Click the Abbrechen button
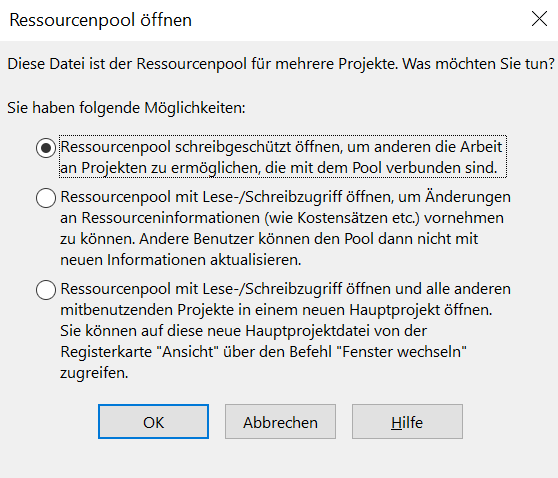This screenshot has width=558, height=478. 280,421
